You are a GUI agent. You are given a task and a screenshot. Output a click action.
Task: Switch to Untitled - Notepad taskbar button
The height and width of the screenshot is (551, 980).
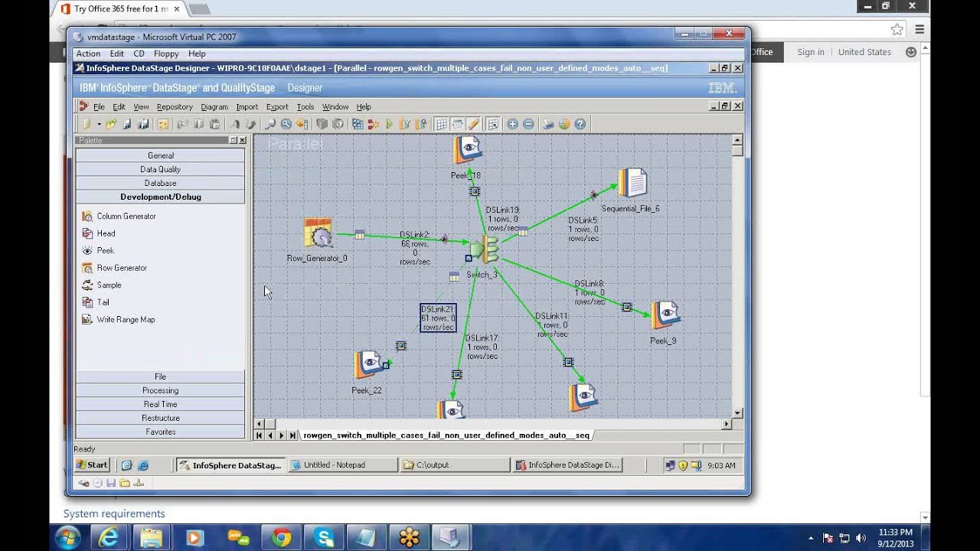342,465
